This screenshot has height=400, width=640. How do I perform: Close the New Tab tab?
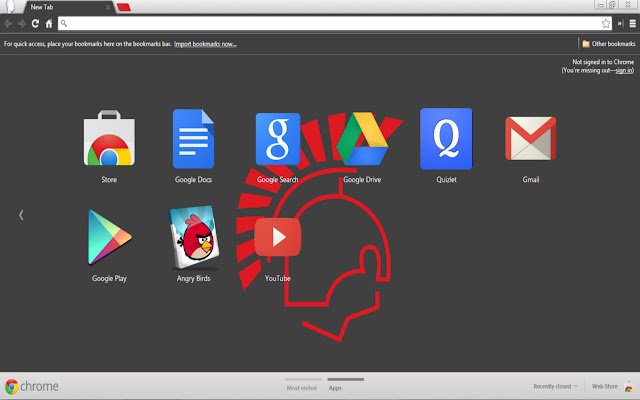pyautogui.click(x=108, y=7)
